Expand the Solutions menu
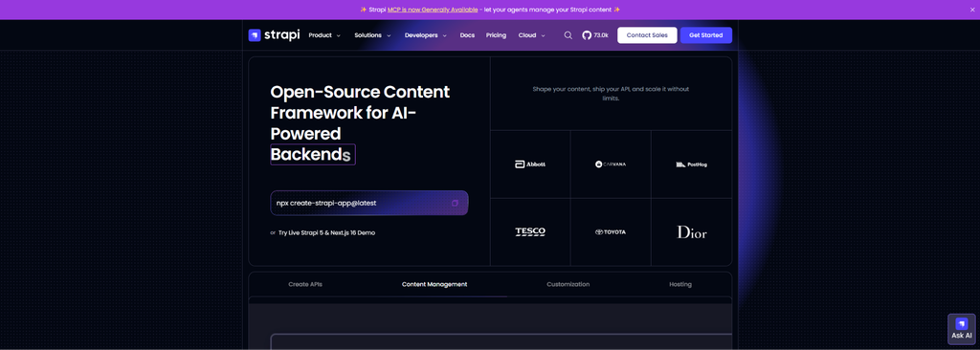980x350 pixels. click(x=372, y=35)
